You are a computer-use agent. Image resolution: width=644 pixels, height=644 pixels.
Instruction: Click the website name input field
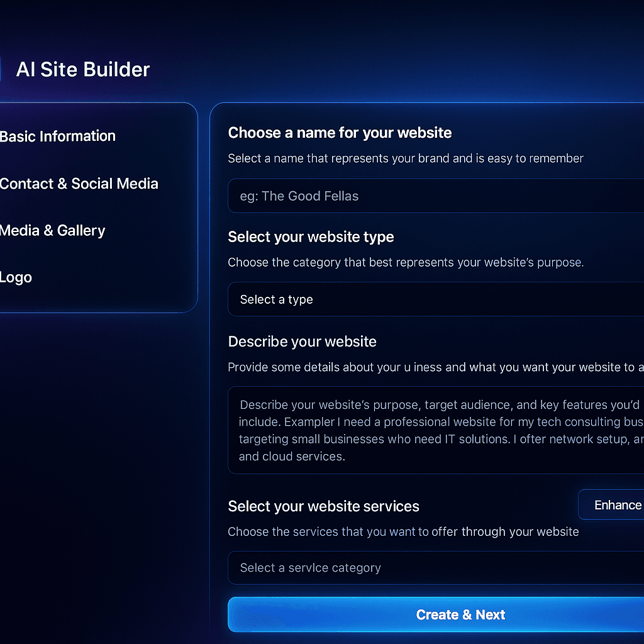(x=436, y=196)
